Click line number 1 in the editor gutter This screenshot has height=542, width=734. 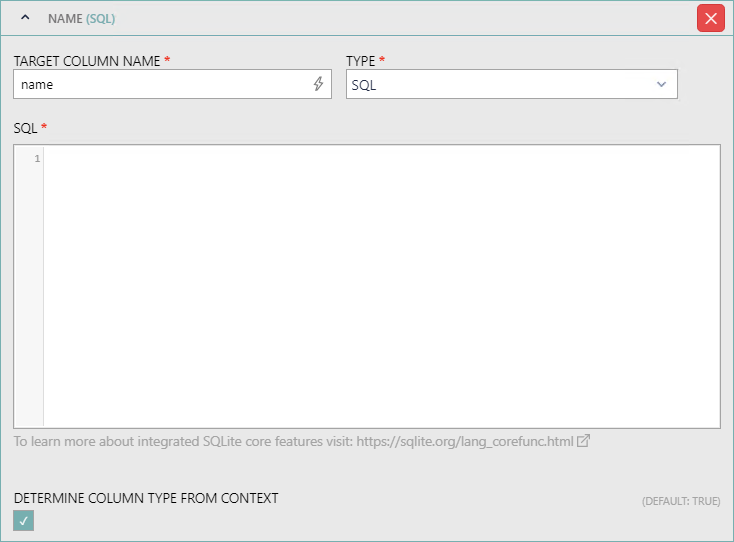[37, 159]
